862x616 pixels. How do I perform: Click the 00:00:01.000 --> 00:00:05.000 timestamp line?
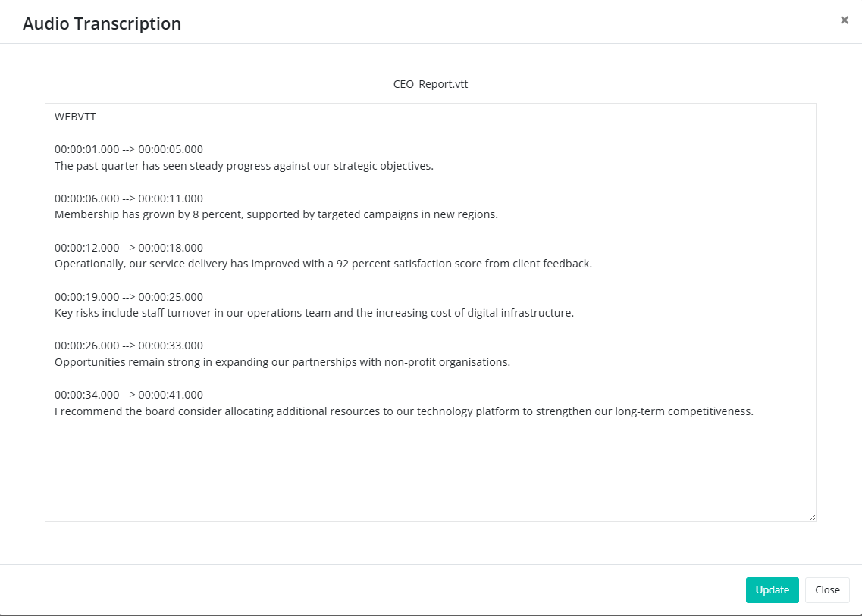129,149
